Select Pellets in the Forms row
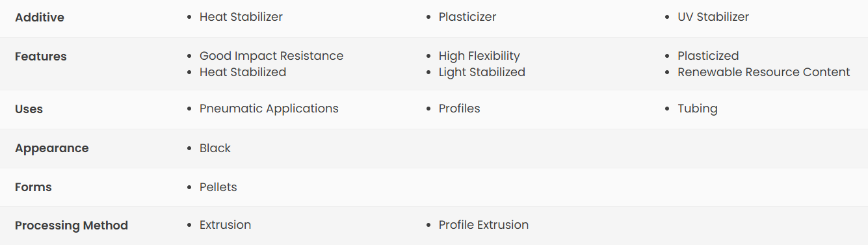Image resolution: width=868 pixels, height=247 pixels. pyautogui.click(x=218, y=187)
